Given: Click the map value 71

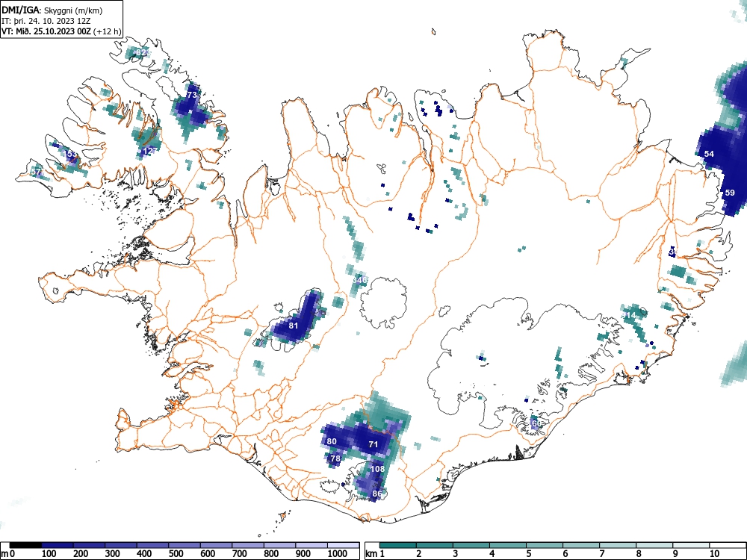Looking at the screenshot, I should tap(373, 444).
